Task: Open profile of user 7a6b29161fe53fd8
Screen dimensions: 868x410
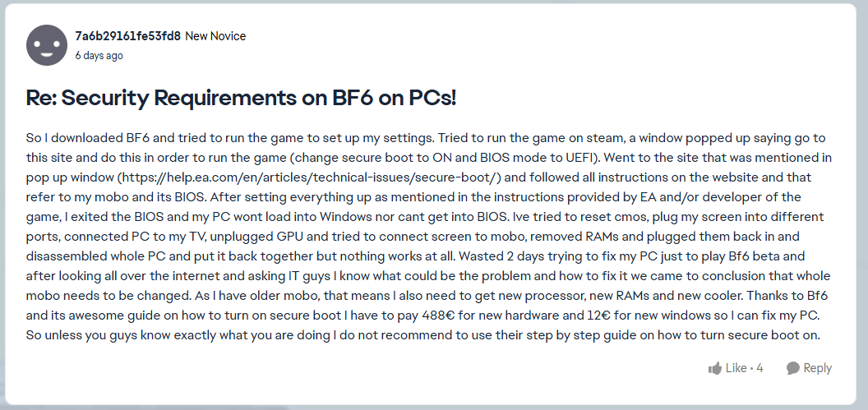Action: pos(127,36)
